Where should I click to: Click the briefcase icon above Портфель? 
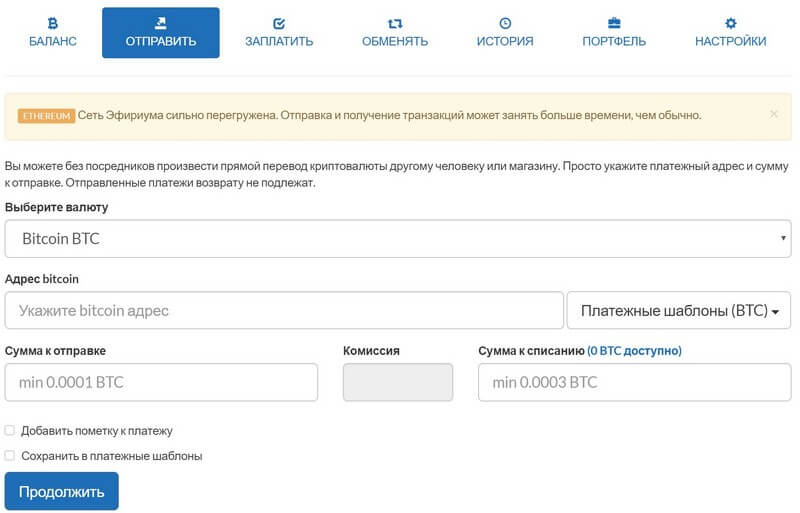point(614,22)
